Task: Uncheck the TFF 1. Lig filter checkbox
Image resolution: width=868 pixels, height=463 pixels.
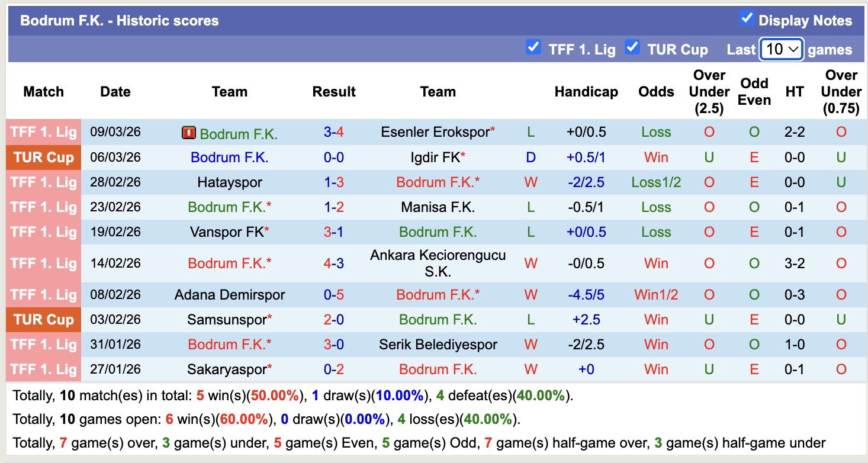Action: 533,47
